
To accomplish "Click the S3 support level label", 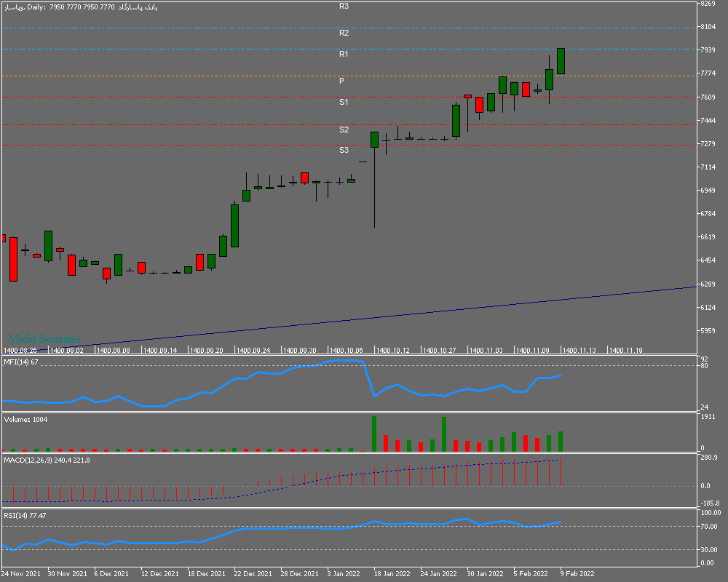I will coord(344,150).
